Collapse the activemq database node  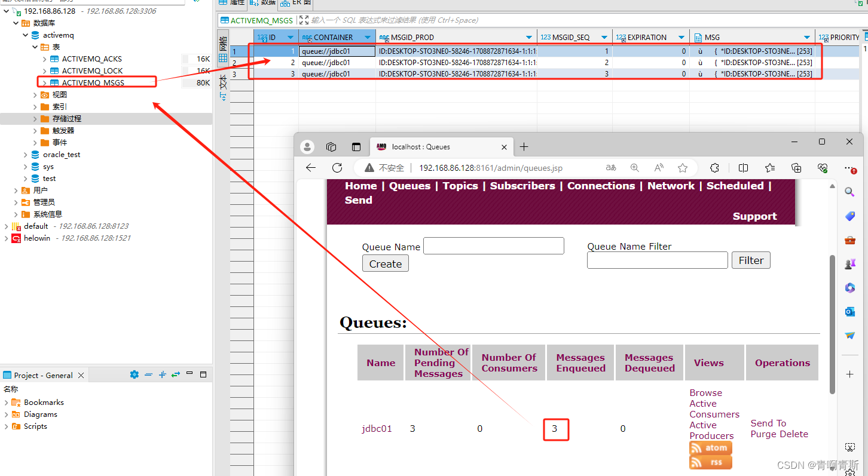(26, 35)
